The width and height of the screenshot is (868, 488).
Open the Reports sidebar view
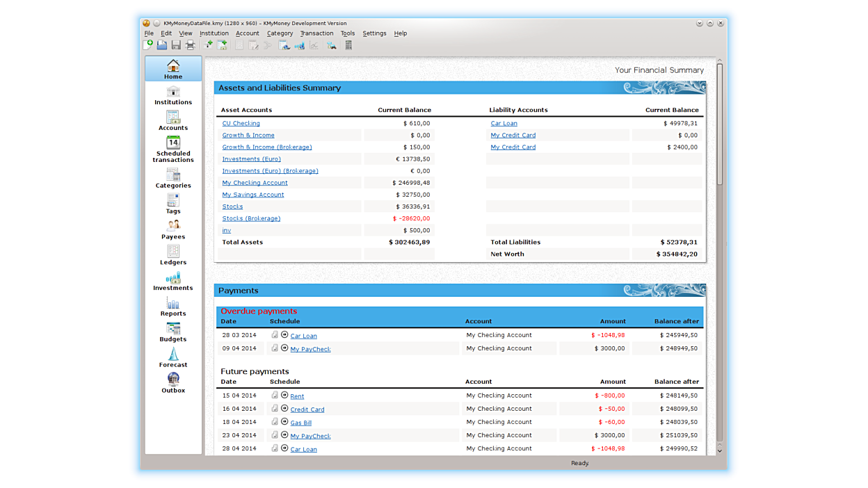pyautogui.click(x=173, y=306)
